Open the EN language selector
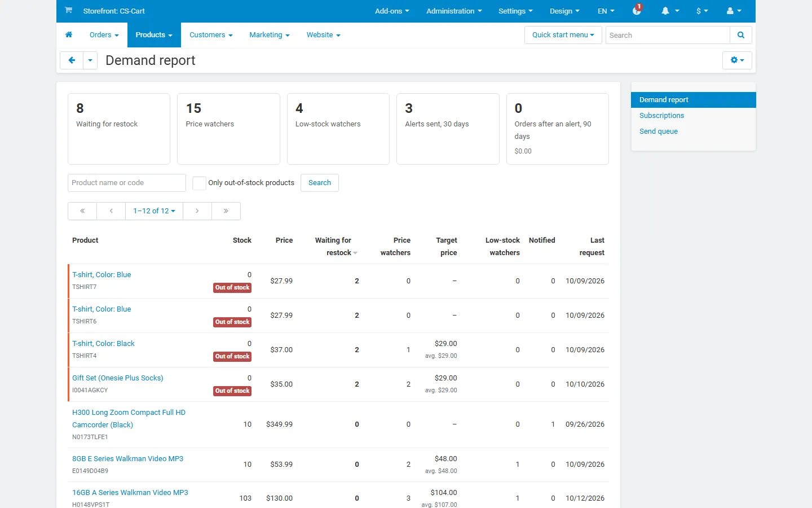This screenshot has height=508, width=812. point(606,11)
